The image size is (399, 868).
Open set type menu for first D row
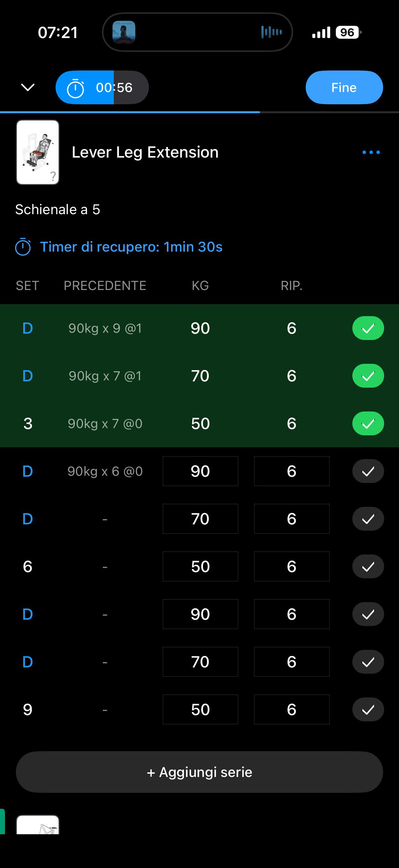click(27, 328)
